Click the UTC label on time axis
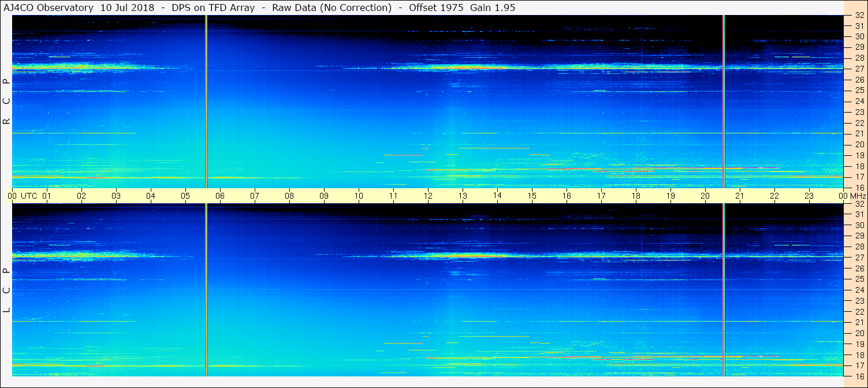 [x=29, y=196]
